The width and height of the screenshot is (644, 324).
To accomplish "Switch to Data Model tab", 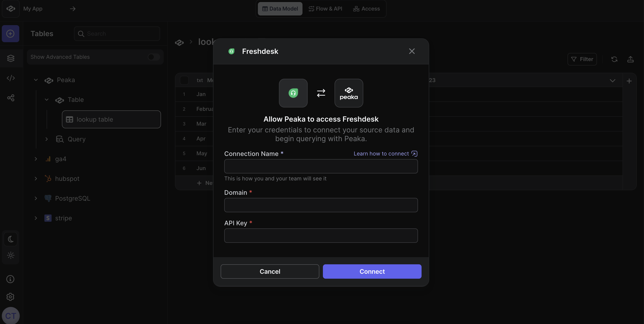I will tap(280, 9).
